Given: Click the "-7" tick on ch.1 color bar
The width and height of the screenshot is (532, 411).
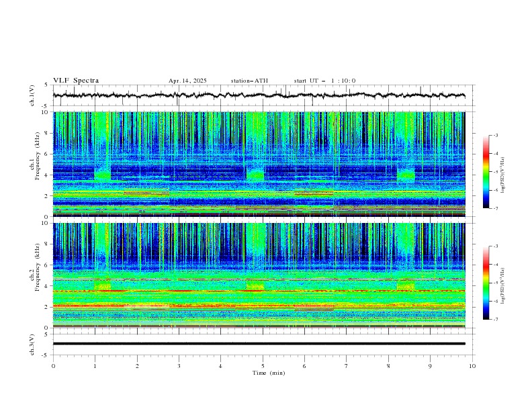Looking at the screenshot, I should coord(495,209).
